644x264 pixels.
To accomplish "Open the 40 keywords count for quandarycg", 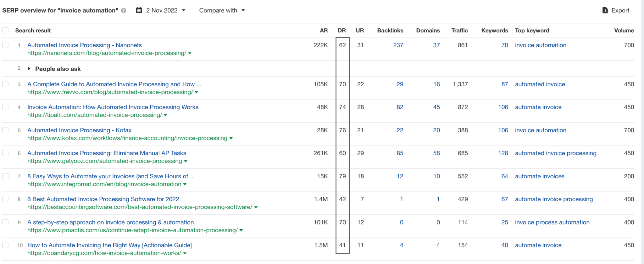I will point(505,245).
